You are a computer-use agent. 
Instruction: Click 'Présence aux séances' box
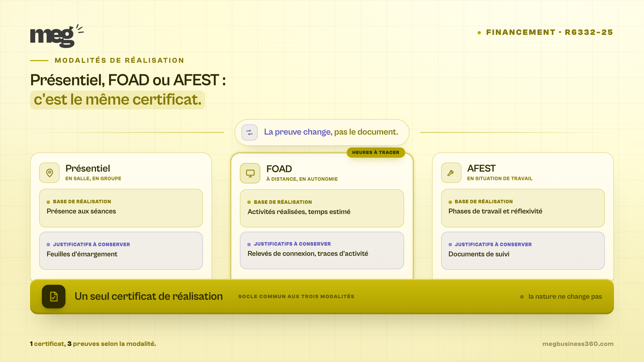(121, 208)
